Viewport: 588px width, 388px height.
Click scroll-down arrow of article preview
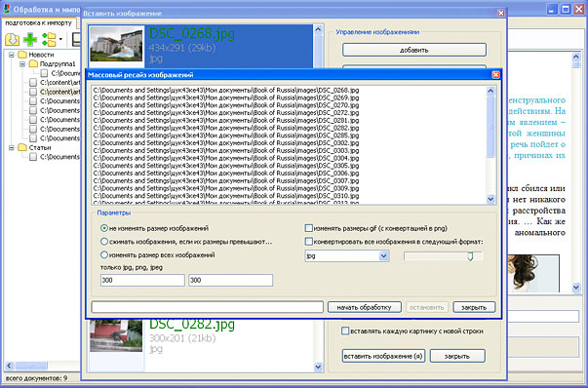point(576,288)
